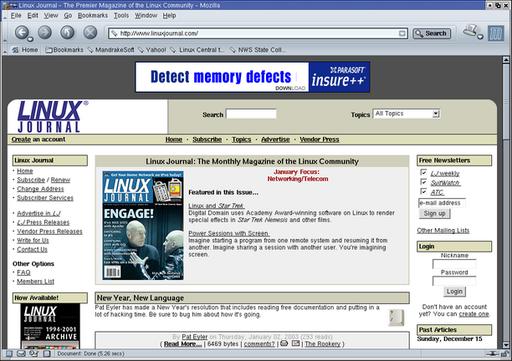The image size is (512, 361).
Task: Open the Bookmarks menu
Action: point(93,16)
